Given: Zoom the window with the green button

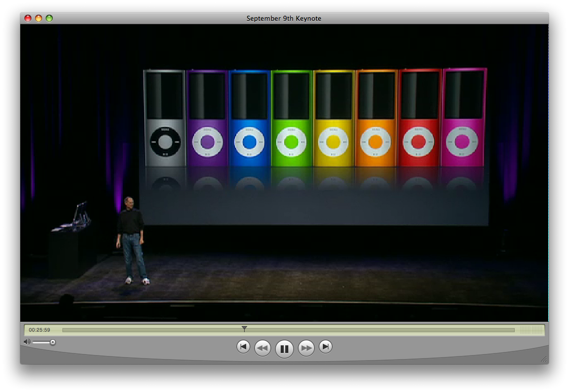Looking at the screenshot, I should (49, 18).
